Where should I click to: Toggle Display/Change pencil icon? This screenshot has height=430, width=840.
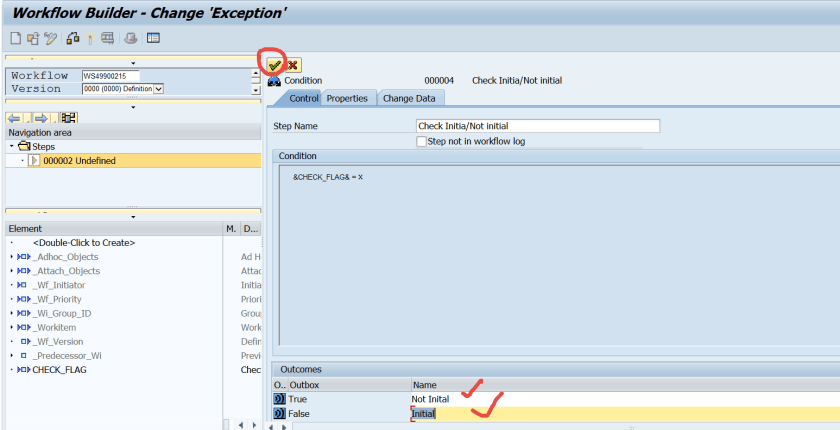[50, 38]
